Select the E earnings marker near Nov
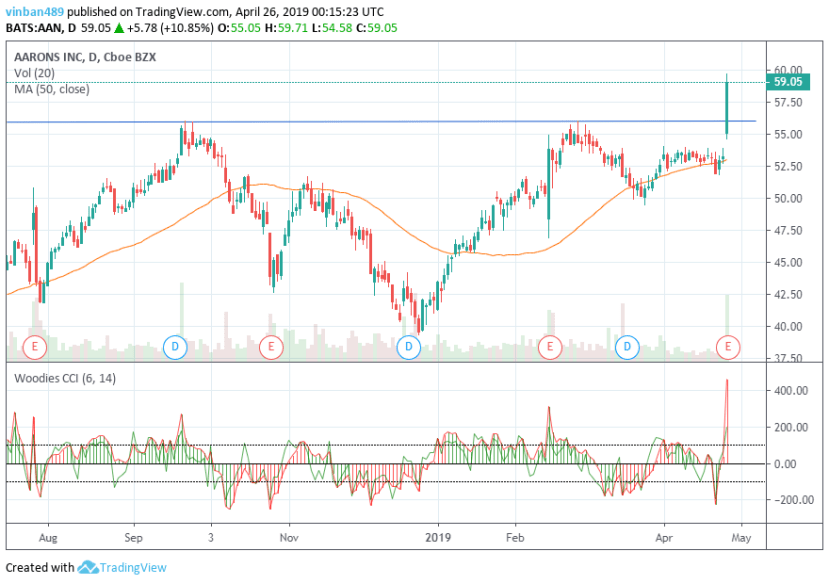The image size is (829, 584). pyautogui.click(x=270, y=347)
